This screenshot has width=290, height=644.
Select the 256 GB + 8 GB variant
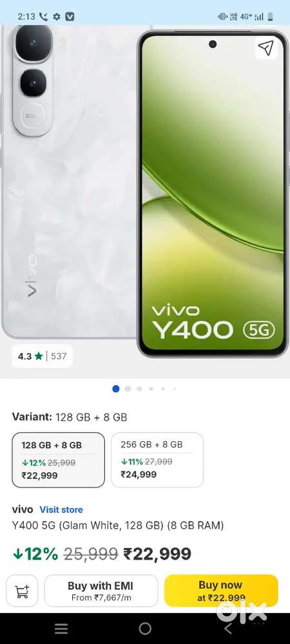click(x=157, y=460)
